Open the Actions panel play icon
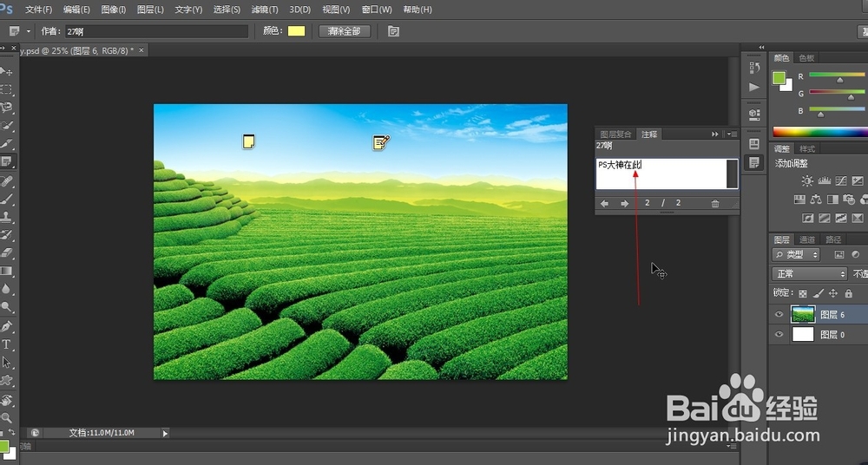This screenshot has height=465, width=868. [x=754, y=87]
